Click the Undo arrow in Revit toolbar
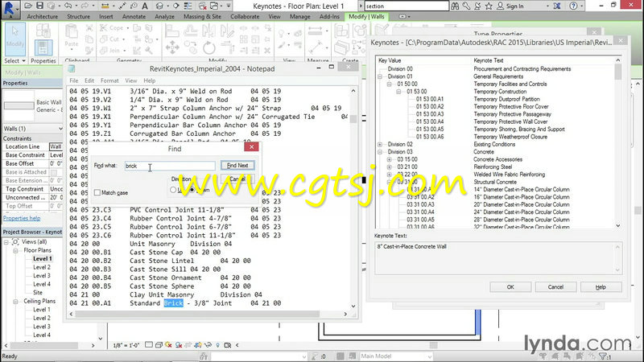The height and width of the screenshot is (362, 644). pyautogui.click(x=68, y=6)
